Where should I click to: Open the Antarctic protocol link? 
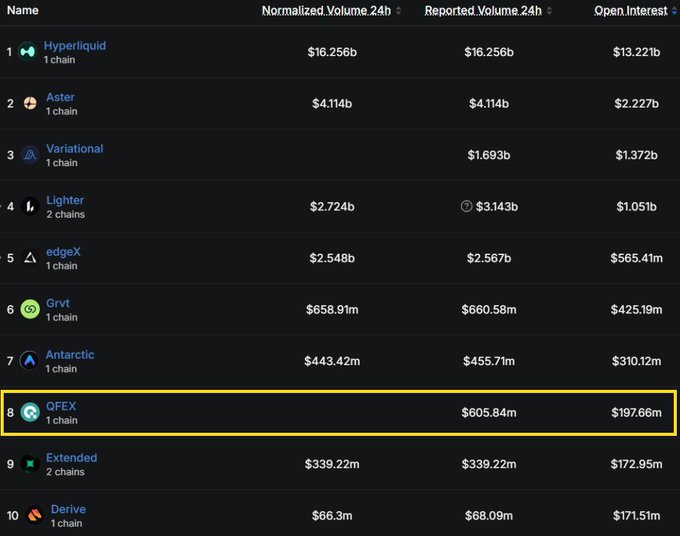[x=70, y=355]
